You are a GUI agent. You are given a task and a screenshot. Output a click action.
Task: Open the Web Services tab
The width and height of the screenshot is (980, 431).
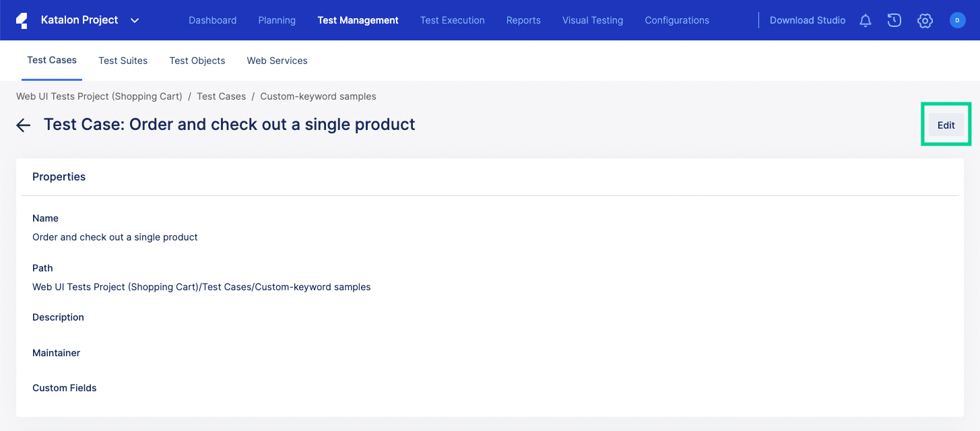coord(277,61)
